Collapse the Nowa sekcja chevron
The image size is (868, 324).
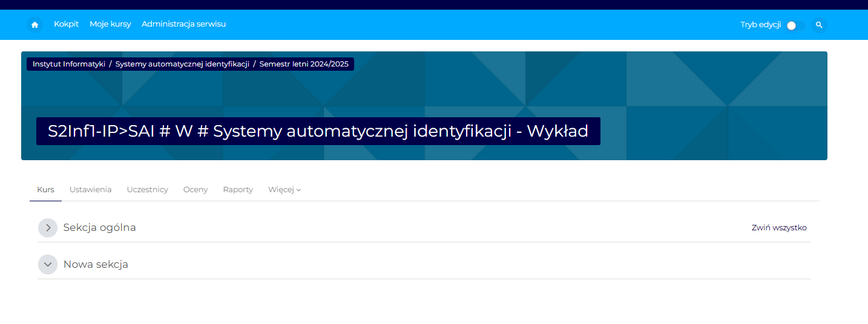point(48,265)
